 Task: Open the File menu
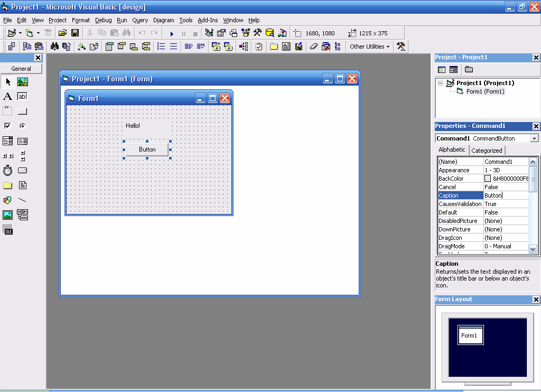click(x=7, y=20)
